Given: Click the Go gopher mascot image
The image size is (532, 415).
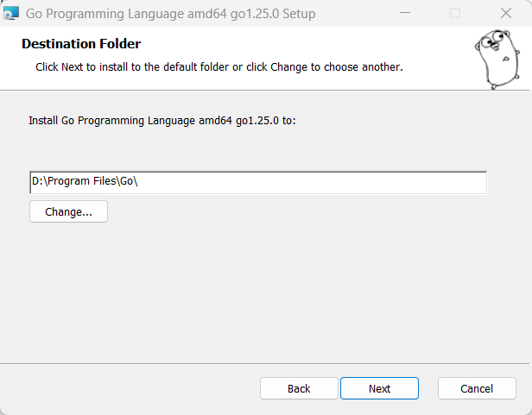Looking at the screenshot, I should [x=495, y=59].
